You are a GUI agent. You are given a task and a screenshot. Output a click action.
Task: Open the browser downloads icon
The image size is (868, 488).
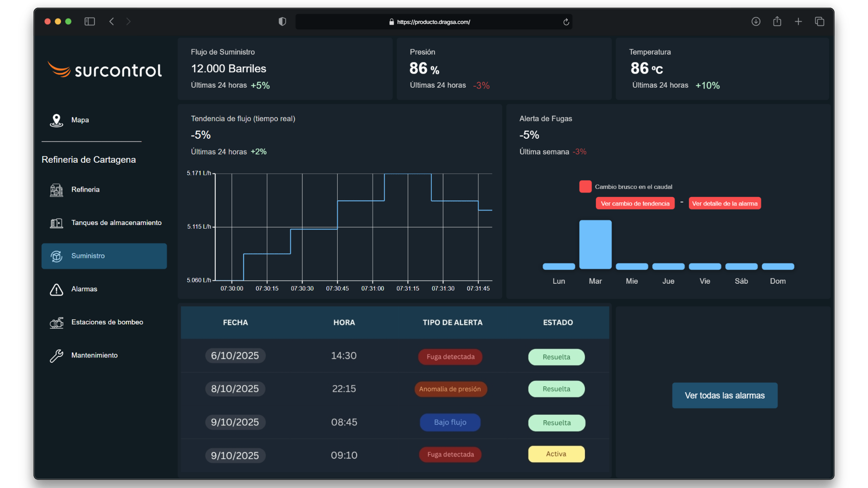pos(756,22)
